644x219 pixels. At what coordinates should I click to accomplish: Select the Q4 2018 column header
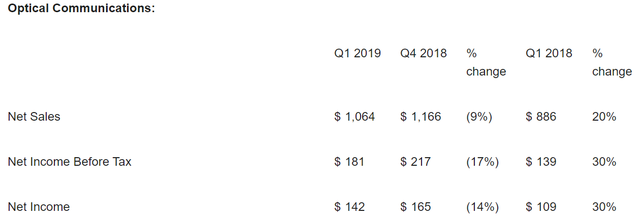click(423, 53)
